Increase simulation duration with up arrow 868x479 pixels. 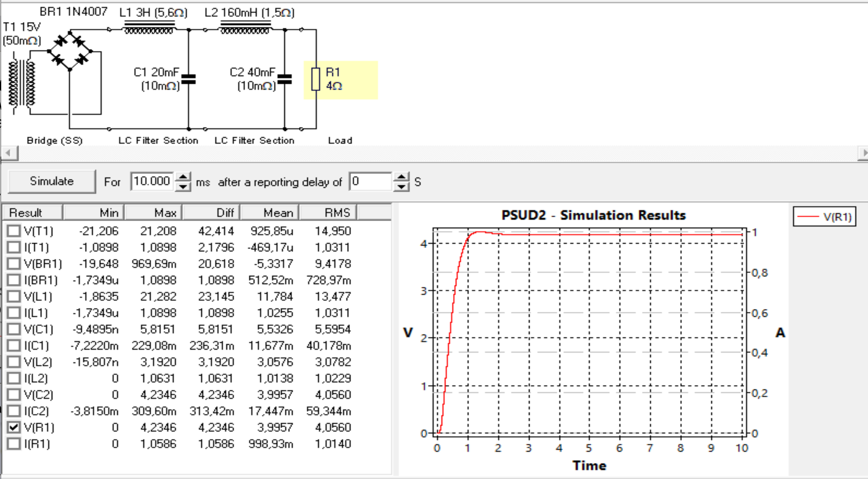(x=183, y=177)
